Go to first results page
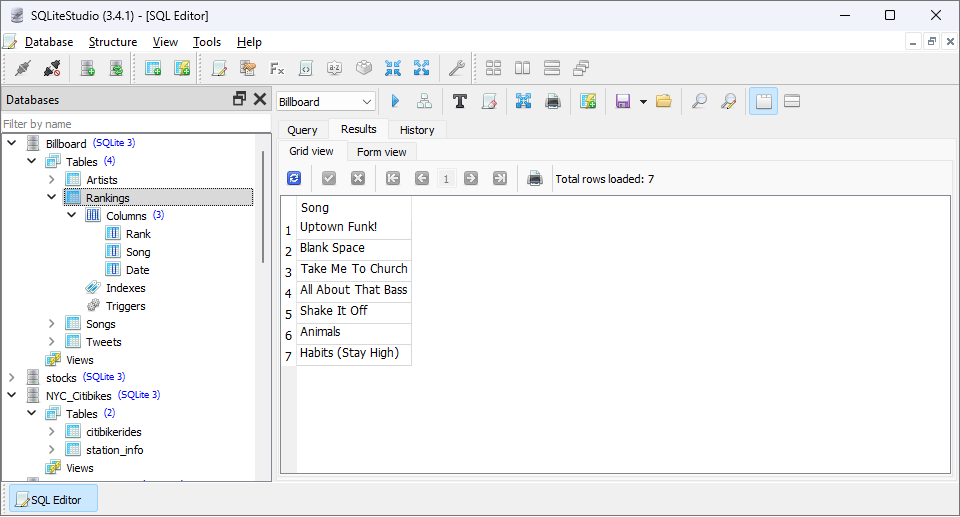The height and width of the screenshot is (517, 960). tap(393, 178)
